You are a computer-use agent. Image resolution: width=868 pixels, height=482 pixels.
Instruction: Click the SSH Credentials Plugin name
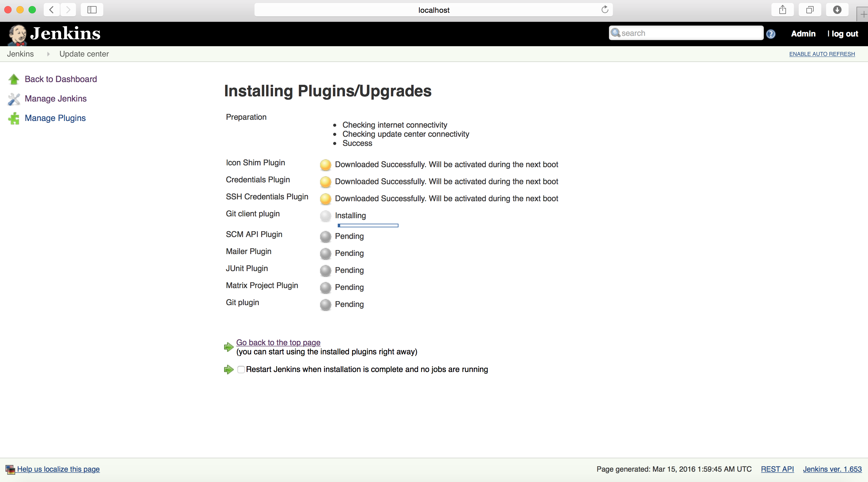pyautogui.click(x=267, y=197)
